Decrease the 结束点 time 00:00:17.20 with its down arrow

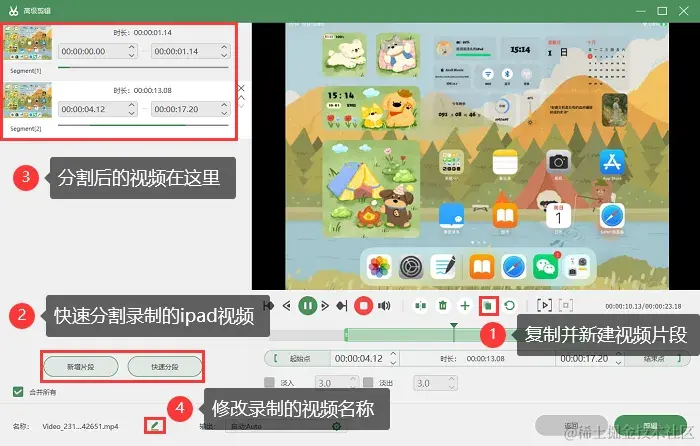click(x=619, y=362)
